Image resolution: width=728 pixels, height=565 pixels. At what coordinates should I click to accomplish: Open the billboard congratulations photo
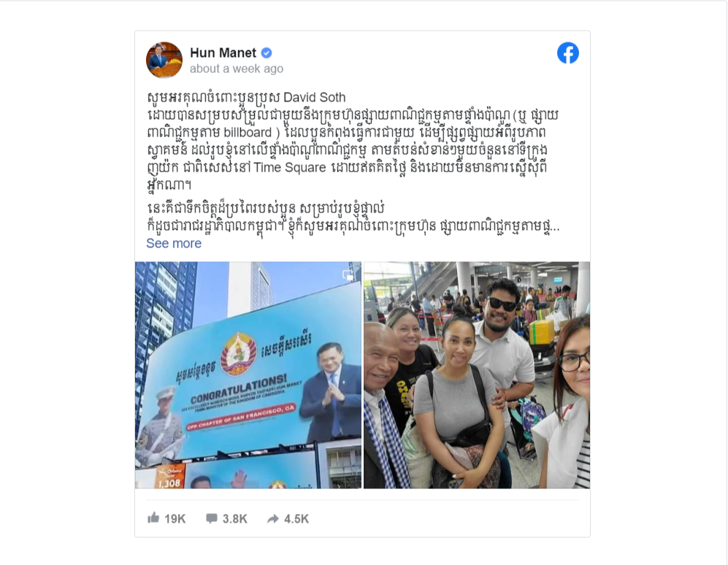pos(248,374)
